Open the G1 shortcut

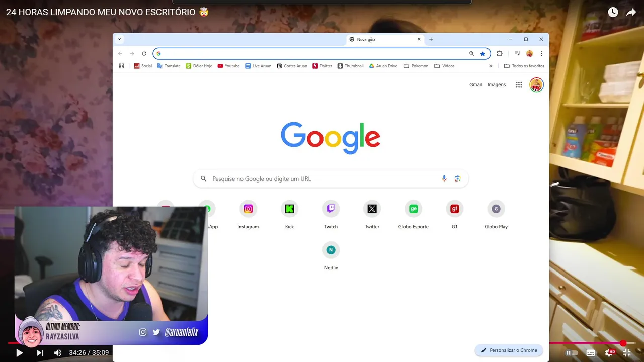454,215
